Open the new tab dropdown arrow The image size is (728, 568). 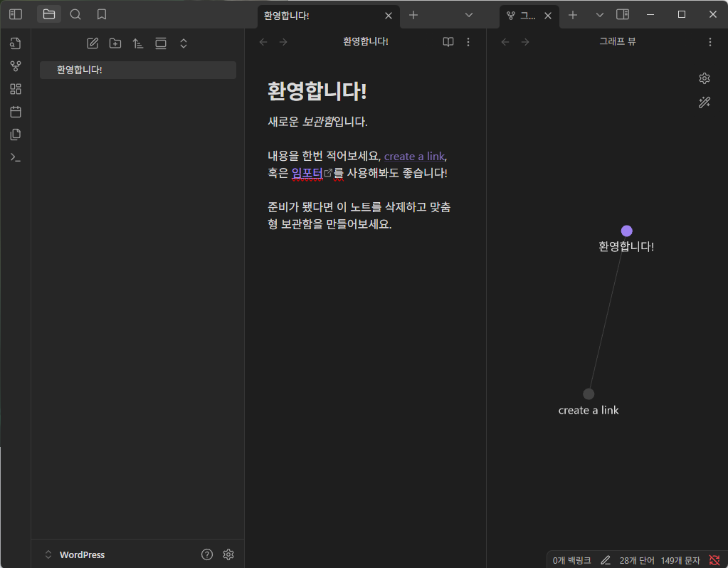point(468,14)
